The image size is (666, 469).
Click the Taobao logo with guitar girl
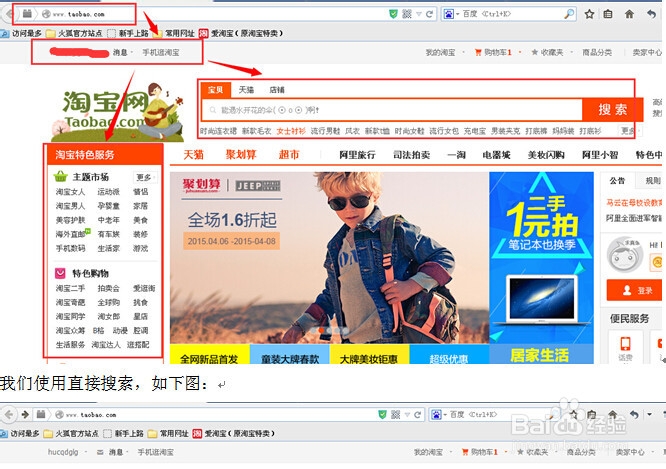[x=118, y=111]
